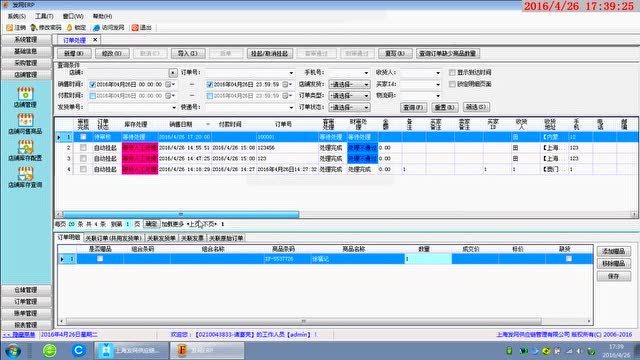Click the order grid horizontal scrollbar
Viewport: 640px width, 360px height.
point(346,214)
